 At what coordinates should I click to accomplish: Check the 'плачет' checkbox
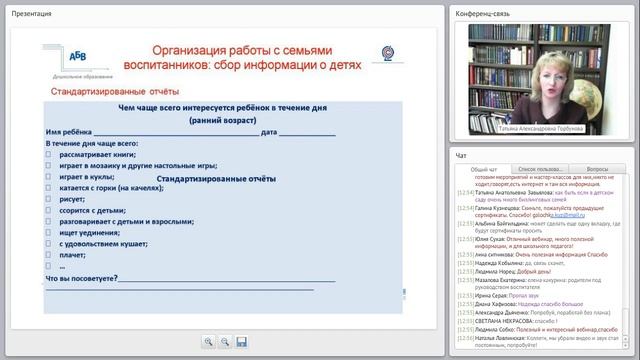pyautogui.click(x=48, y=255)
